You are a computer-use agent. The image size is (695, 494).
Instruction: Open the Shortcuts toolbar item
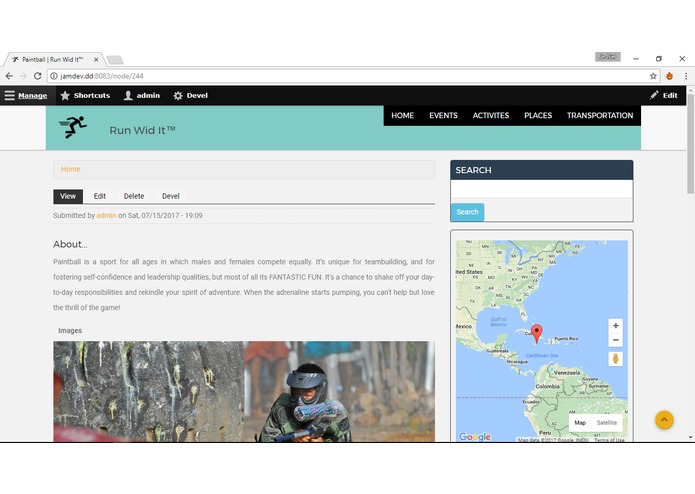tap(85, 95)
